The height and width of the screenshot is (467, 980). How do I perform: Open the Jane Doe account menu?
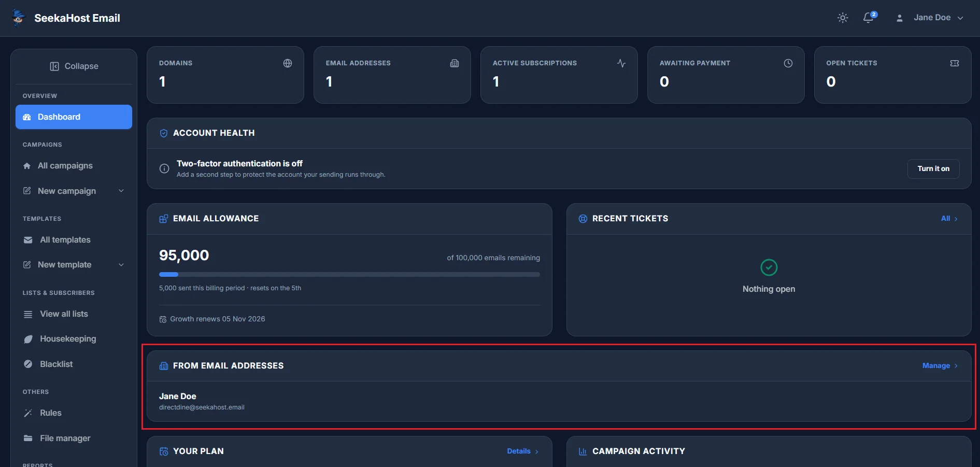coord(930,18)
